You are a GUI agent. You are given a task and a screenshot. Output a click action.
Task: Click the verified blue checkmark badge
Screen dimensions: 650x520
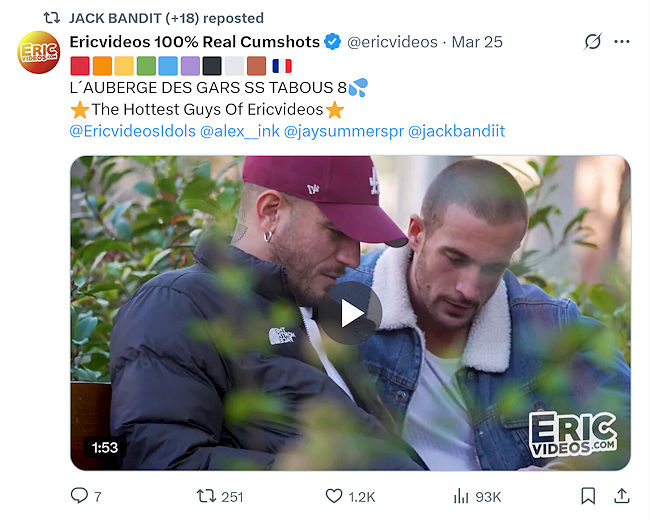pos(332,42)
